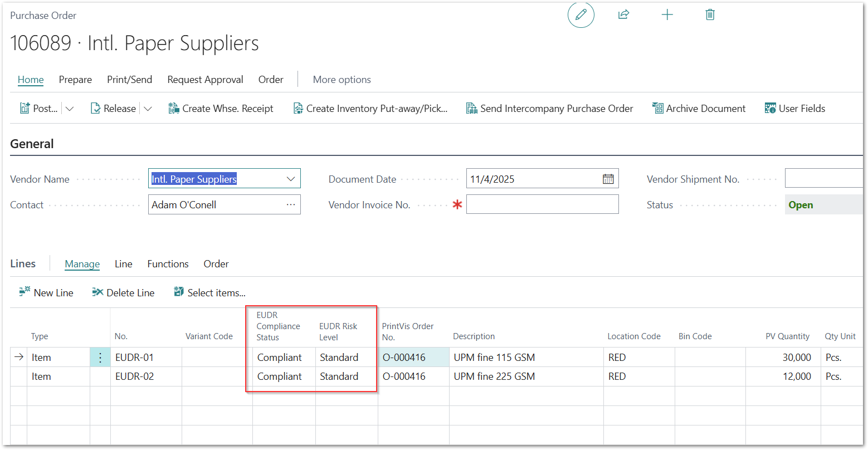Click the pencil edit icon
The width and height of the screenshot is (868, 450).
click(x=581, y=15)
